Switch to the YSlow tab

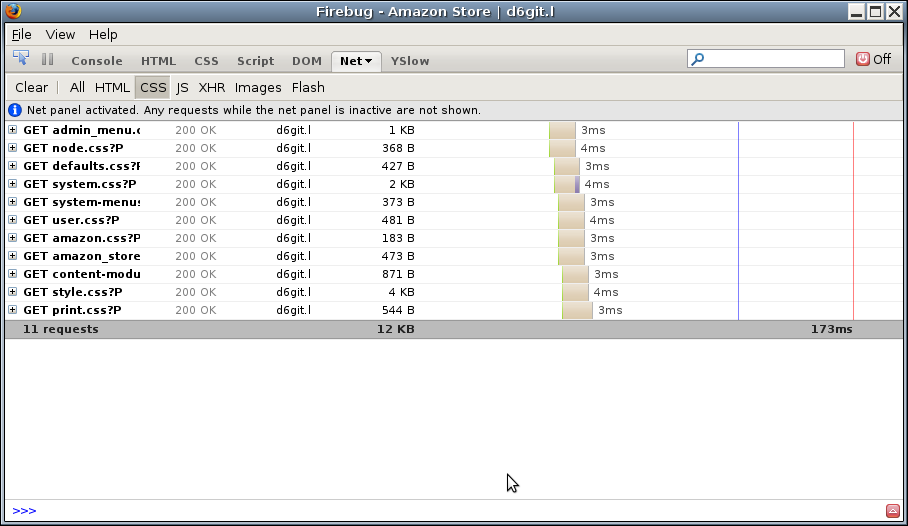pos(410,61)
